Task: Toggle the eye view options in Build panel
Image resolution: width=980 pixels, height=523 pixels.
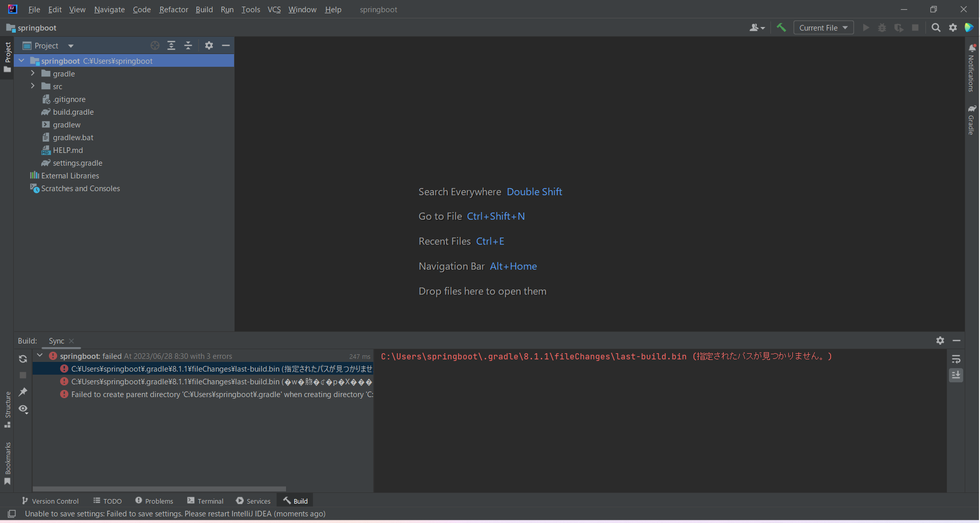Action: click(x=23, y=409)
